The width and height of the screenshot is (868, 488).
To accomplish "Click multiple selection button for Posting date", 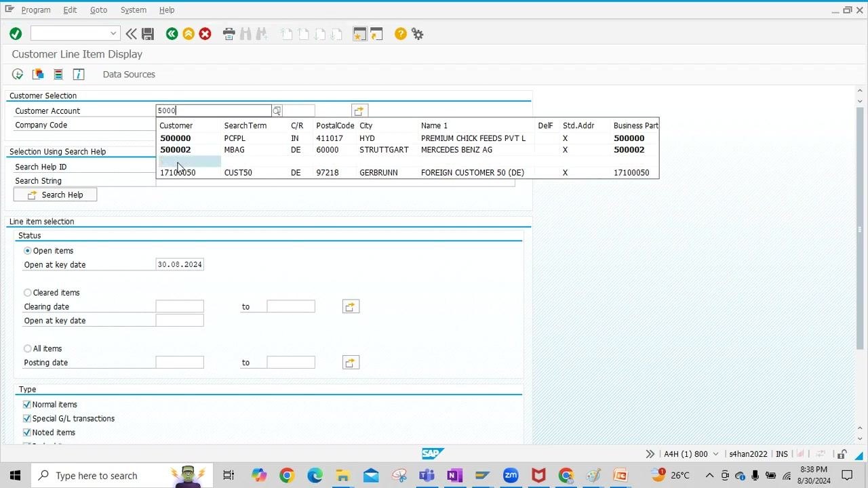I will click(x=351, y=363).
